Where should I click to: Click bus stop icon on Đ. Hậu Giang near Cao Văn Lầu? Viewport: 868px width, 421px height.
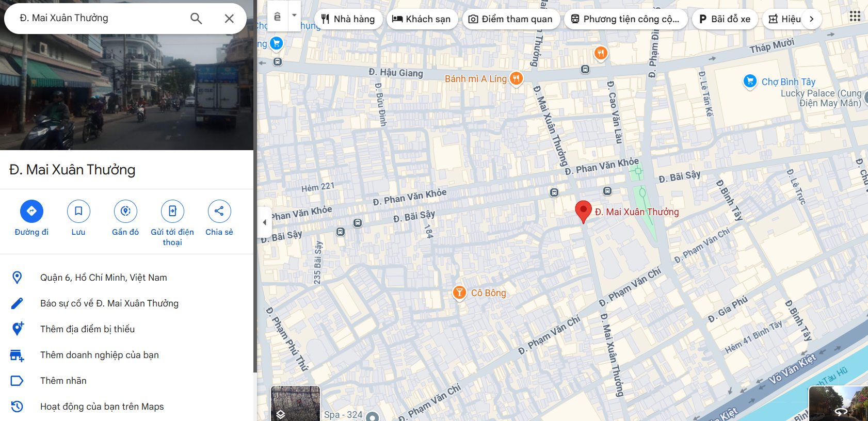585,69
